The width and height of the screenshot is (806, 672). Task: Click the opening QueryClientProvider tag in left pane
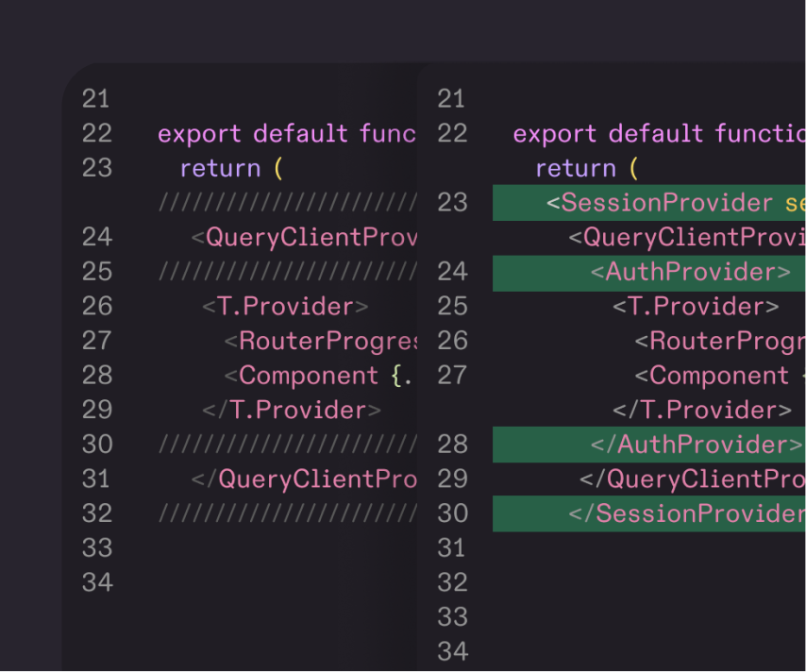(303, 237)
